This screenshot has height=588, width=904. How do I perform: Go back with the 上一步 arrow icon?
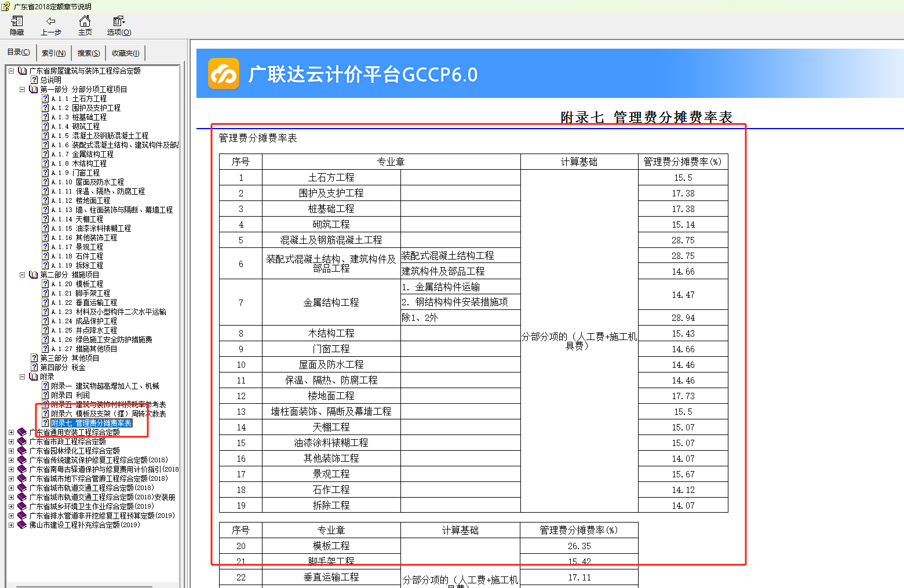coord(50,21)
